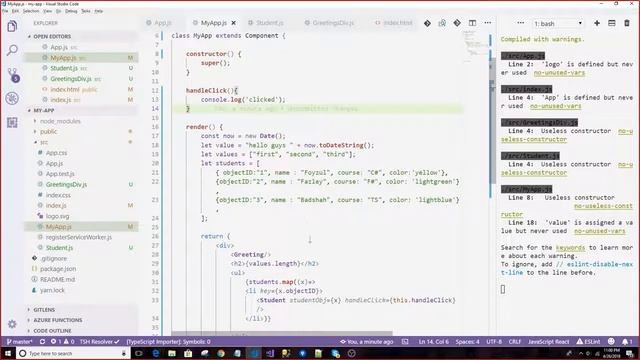The width and height of the screenshot is (640, 360).
Task: Change language mode JavaScript React
Action: click(548, 342)
